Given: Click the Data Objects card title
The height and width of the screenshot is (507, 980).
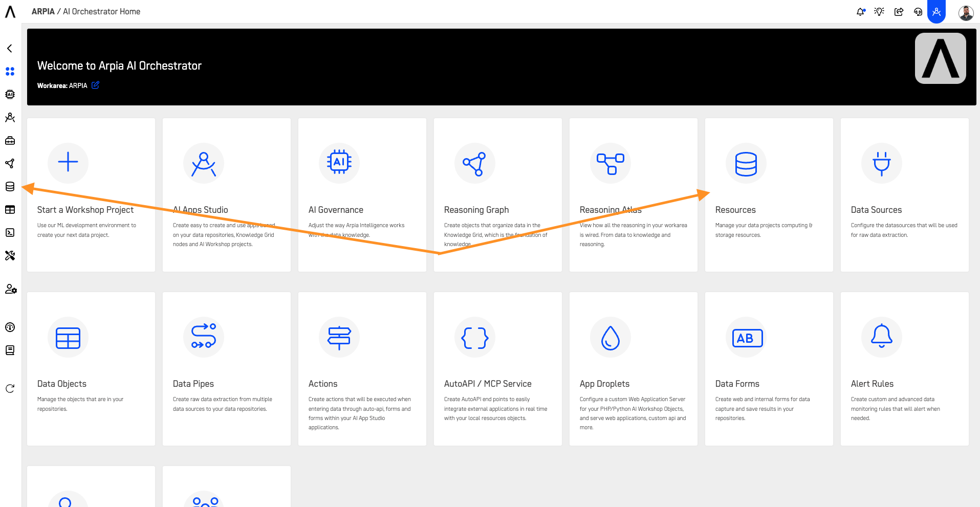Looking at the screenshot, I should click(62, 384).
